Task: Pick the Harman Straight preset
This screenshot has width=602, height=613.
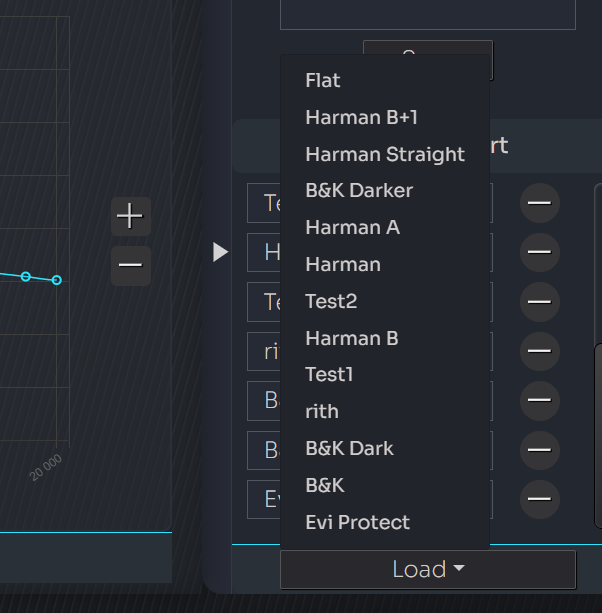Action: click(x=385, y=155)
